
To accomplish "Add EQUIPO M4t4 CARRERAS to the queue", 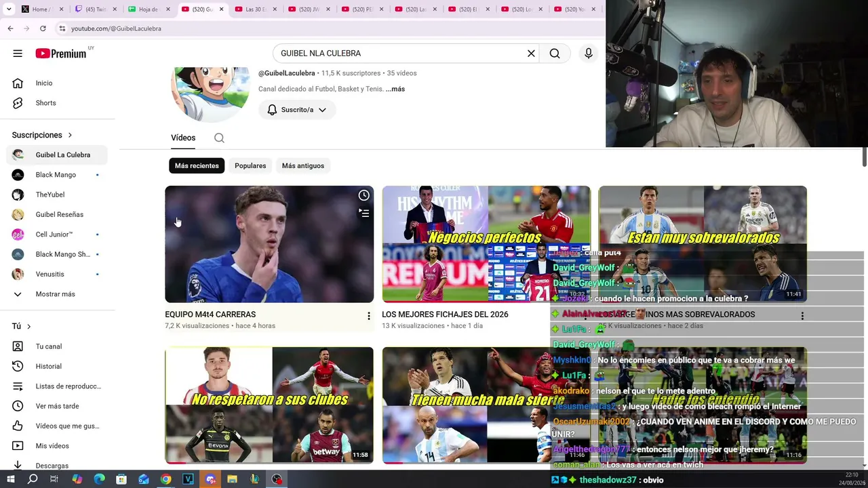I will pos(364,213).
